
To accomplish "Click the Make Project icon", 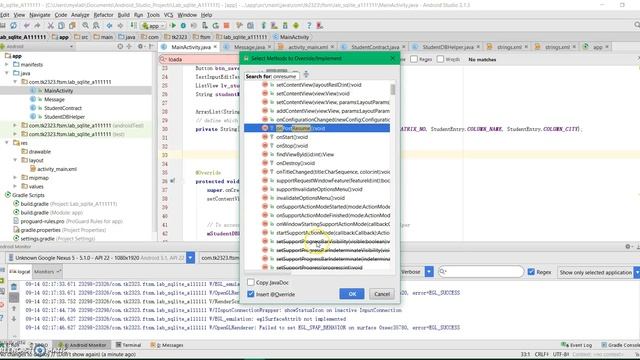I will 133,26.
